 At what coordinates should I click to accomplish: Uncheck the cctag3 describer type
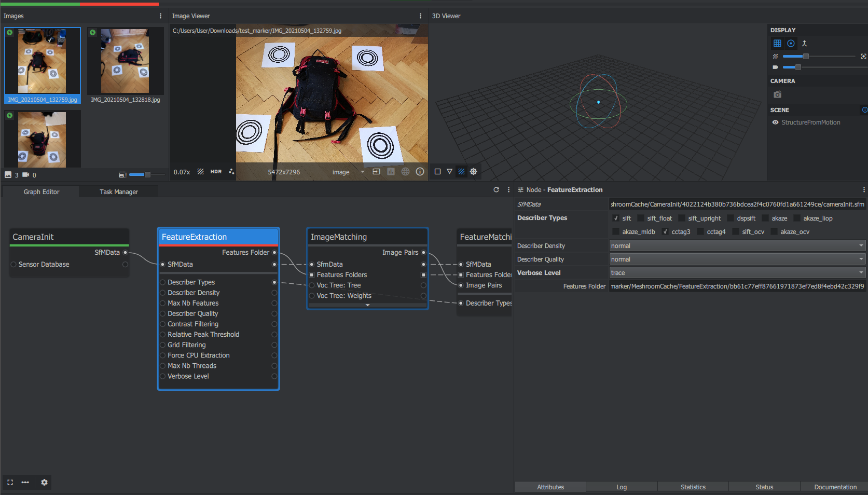pyautogui.click(x=665, y=232)
